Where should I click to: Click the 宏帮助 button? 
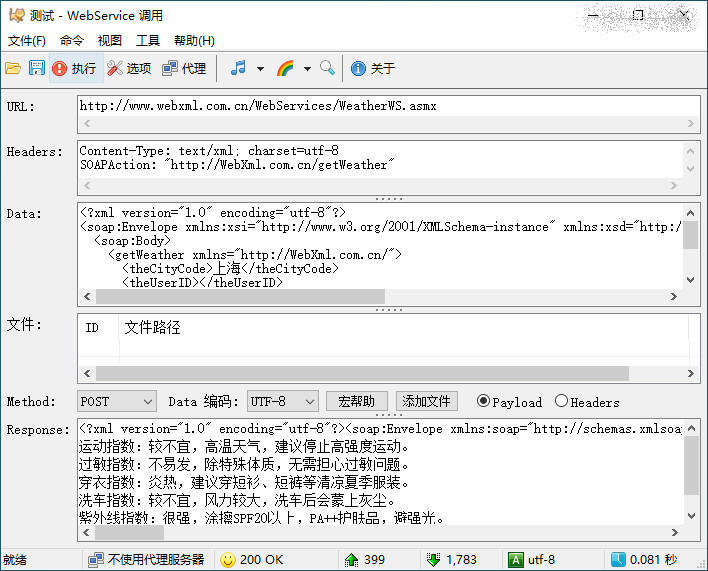(x=356, y=401)
